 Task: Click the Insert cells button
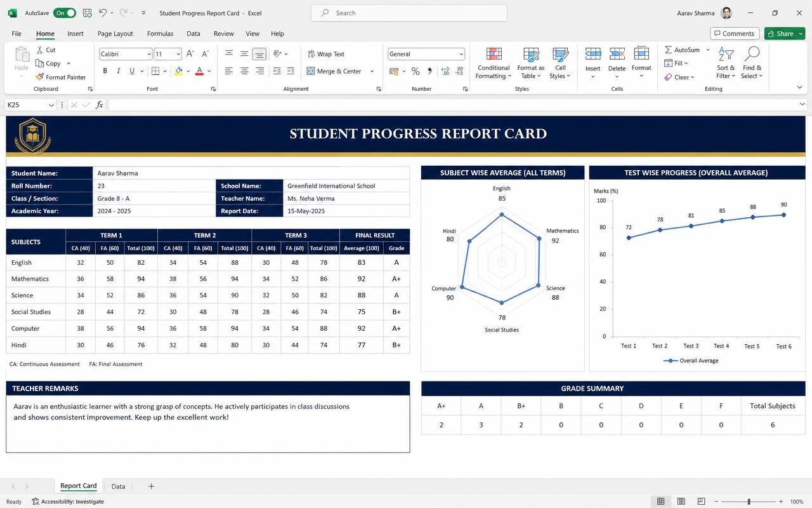(x=593, y=63)
